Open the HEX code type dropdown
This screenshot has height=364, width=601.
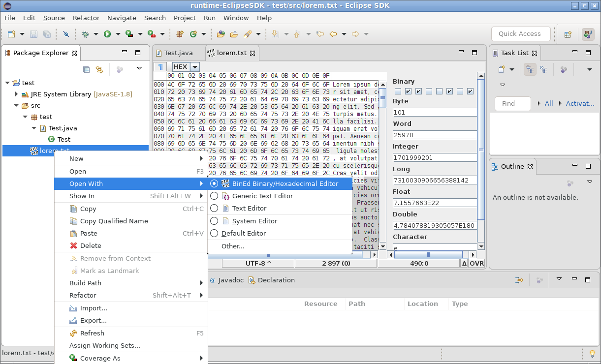tap(194, 67)
